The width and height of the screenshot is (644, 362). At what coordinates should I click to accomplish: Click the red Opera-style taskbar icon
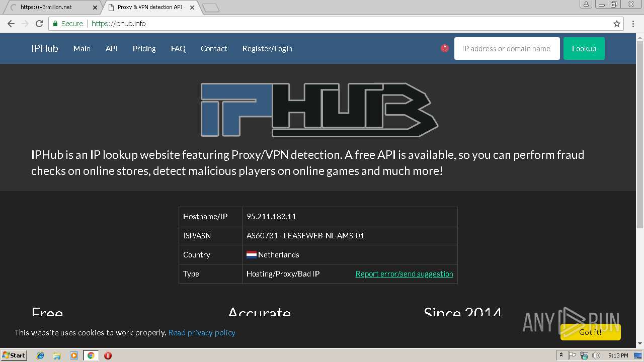click(x=108, y=355)
